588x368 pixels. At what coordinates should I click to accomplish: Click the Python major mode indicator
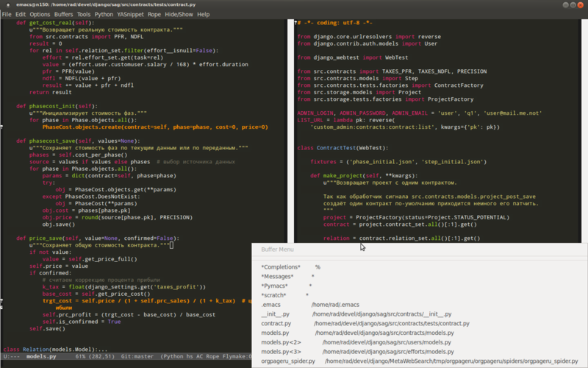[173, 356]
